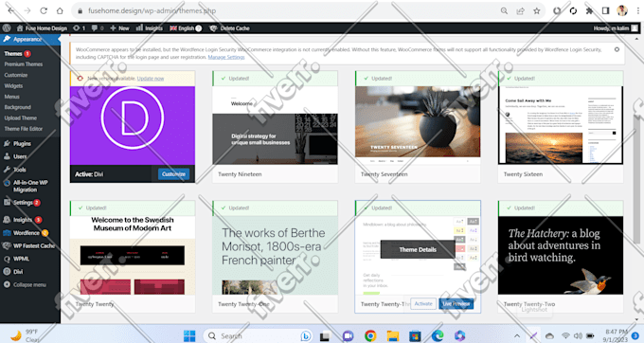Screen dimensions: 644x343
Task: Select the Twenty Nineteen theme thumbnail
Action: 275,125
